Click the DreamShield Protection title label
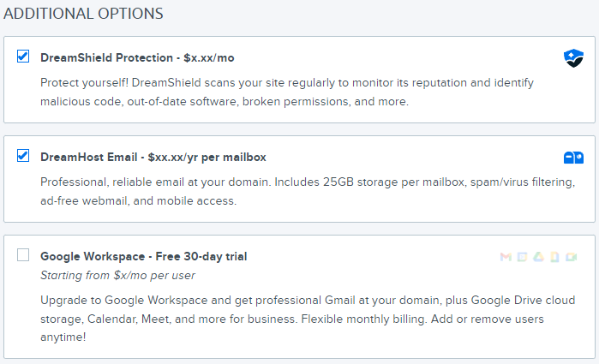 click(137, 57)
